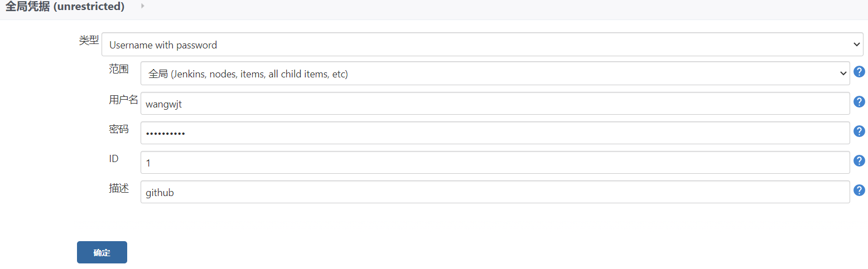Click the 范围 label text

(x=119, y=69)
